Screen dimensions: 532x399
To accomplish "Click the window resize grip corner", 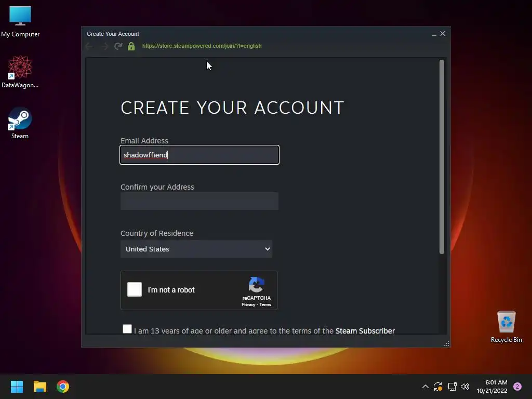I will coord(446,344).
